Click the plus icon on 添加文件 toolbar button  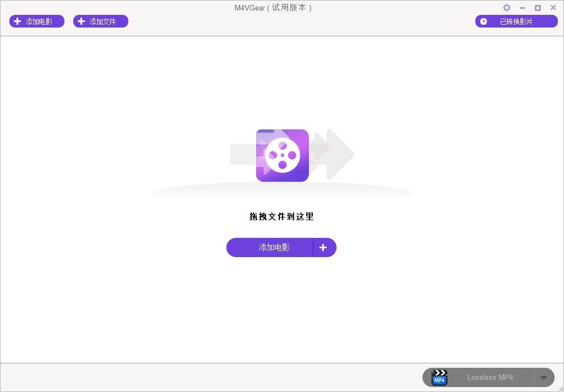coord(81,21)
